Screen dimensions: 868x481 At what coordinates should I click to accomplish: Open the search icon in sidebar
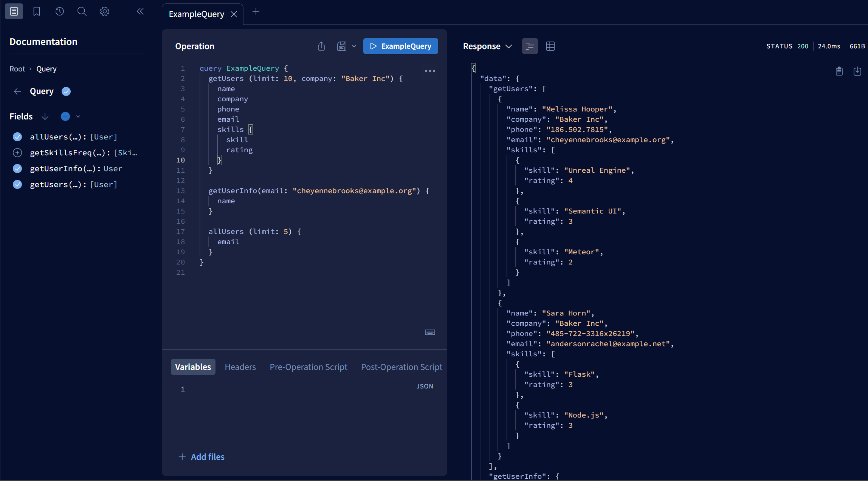[82, 11]
